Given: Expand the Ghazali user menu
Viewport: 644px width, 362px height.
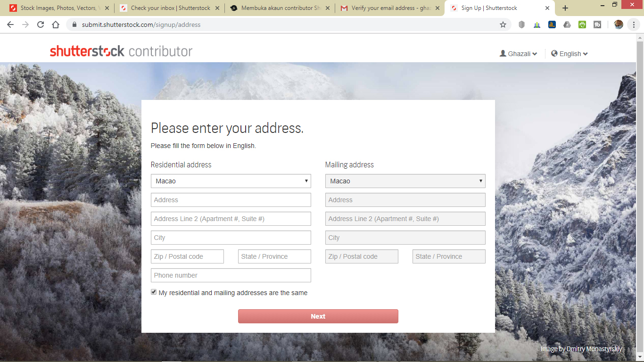Looking at the screenshot, I should pos(519,54).
